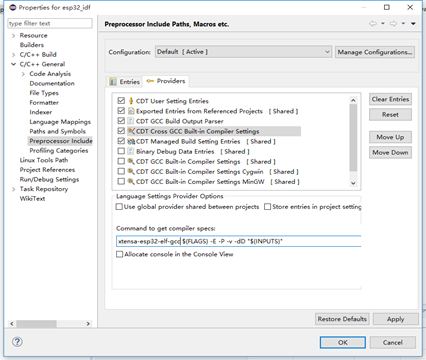Expand the Task Repository tree node
This screenshot has width=426, height=360.
click(13, 189)
